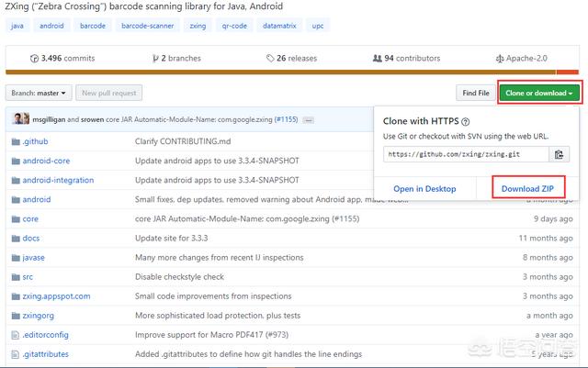Click the 'a month ago' timestamp on zxingorg row
The width and height of the screenshot is (588, 368).
tap(549, 316)
